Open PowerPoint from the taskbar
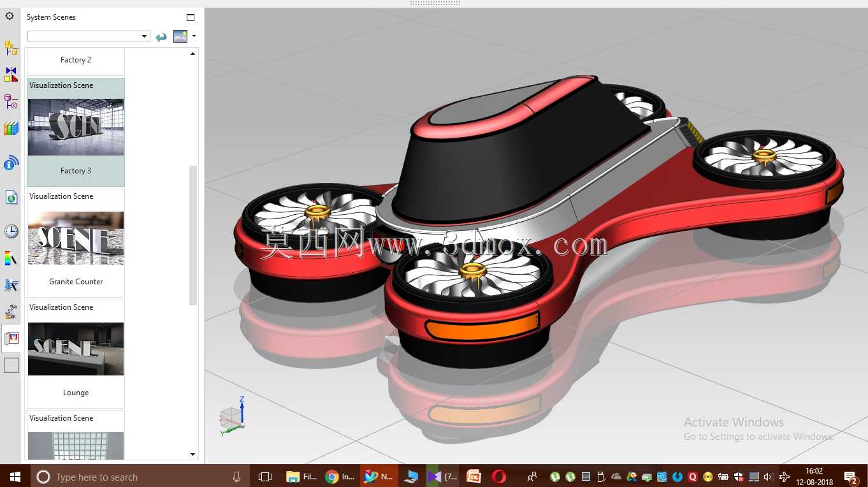The image size is (868, 487). click(x=474, y=477)
